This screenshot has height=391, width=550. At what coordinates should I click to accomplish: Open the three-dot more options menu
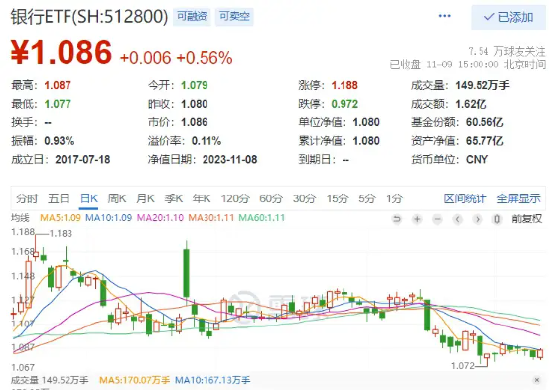point(444,16)
